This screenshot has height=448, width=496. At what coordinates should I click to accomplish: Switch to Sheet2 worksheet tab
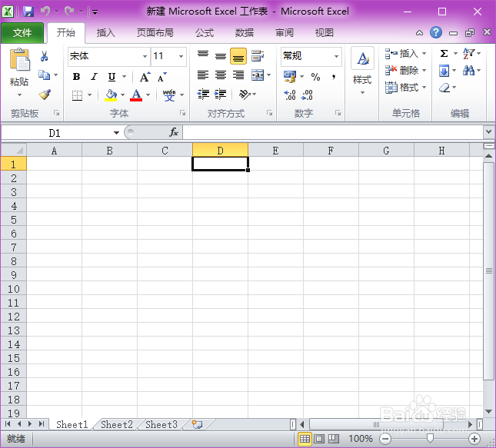[117, 424]
